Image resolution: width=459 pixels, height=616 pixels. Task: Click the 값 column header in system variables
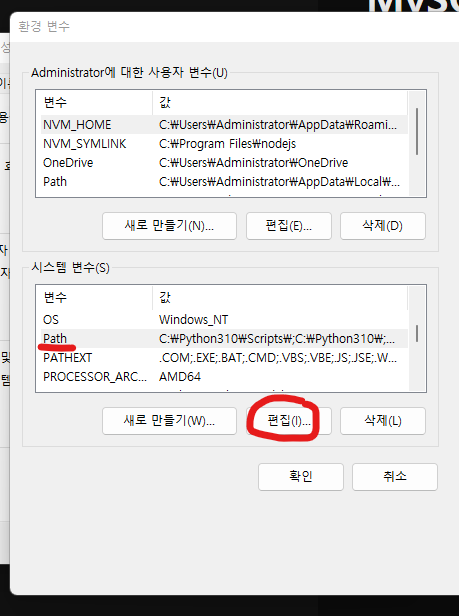click(x=280, y=297)
